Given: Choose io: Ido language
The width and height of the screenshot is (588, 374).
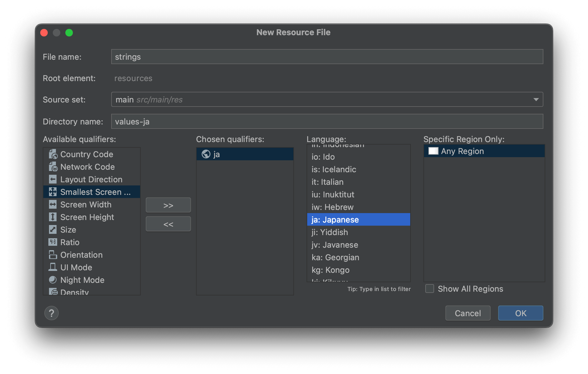Looking at the screenshot, I should pyautogui.click(x=359, y=157).
